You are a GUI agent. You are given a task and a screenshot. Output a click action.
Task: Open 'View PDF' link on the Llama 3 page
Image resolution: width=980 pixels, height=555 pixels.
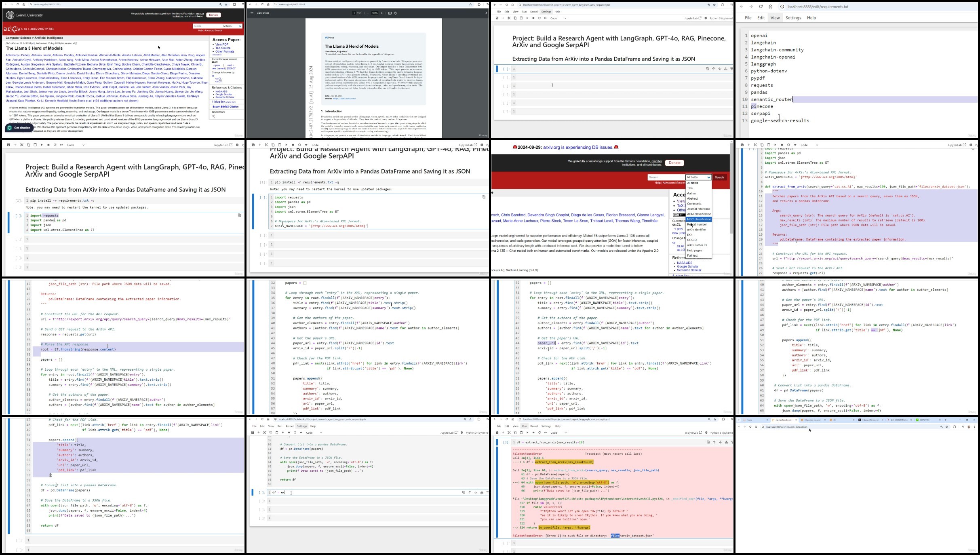pyautogui.click(x=221, y=44)
